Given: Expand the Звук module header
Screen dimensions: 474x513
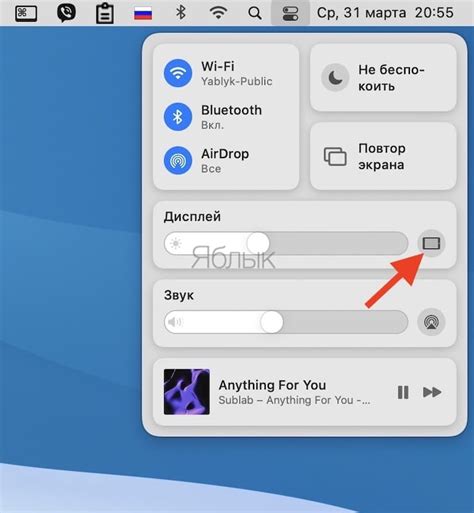Looking at the screenshot, I should [x=179, y=295].
